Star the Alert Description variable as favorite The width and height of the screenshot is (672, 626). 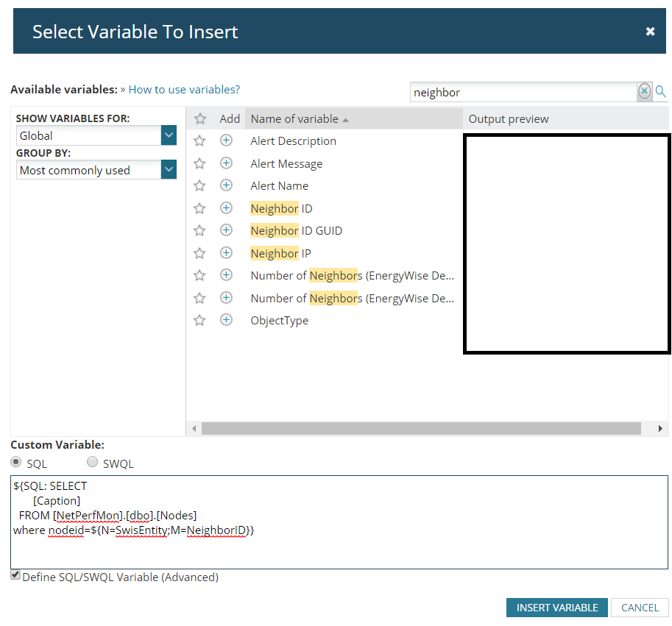(199, 141)
